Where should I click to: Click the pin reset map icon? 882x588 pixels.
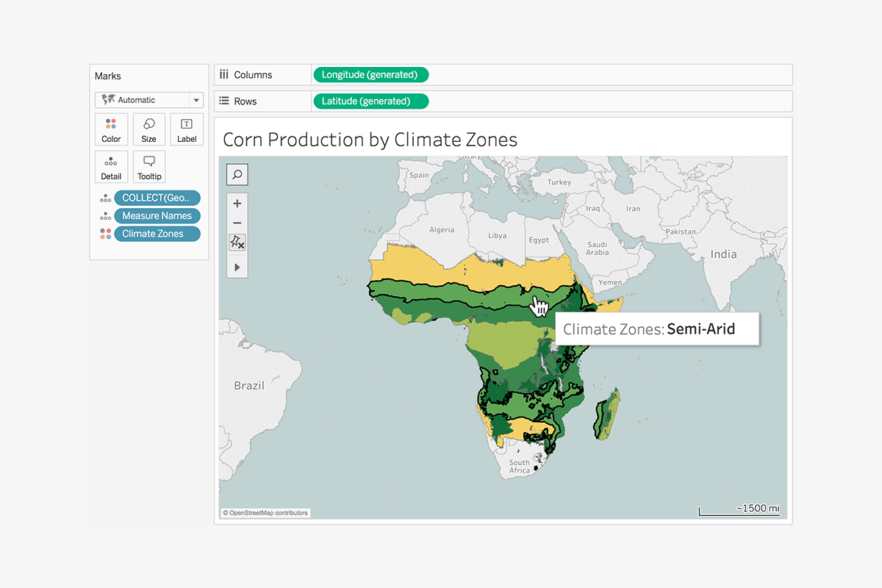click(x=237, y=243)
